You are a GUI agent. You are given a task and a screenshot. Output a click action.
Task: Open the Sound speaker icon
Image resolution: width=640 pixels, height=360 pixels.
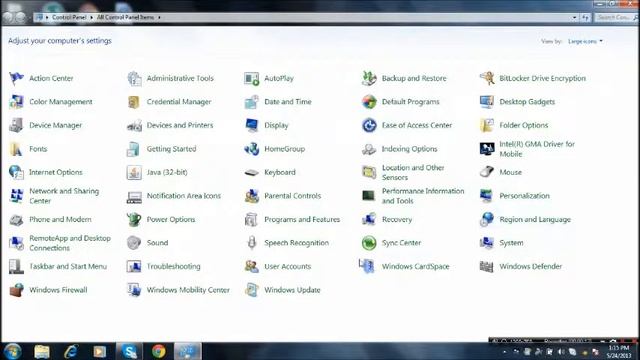[134, 243]
